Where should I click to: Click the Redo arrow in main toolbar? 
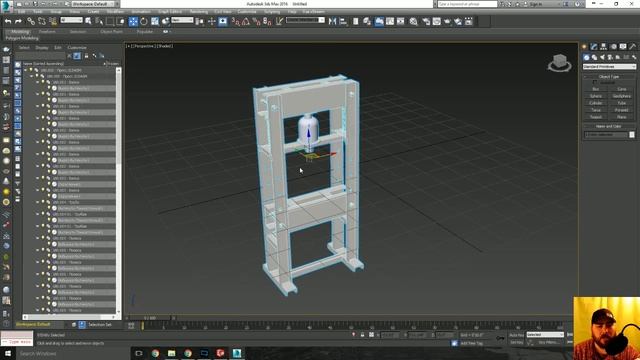[x=18, y=21]
